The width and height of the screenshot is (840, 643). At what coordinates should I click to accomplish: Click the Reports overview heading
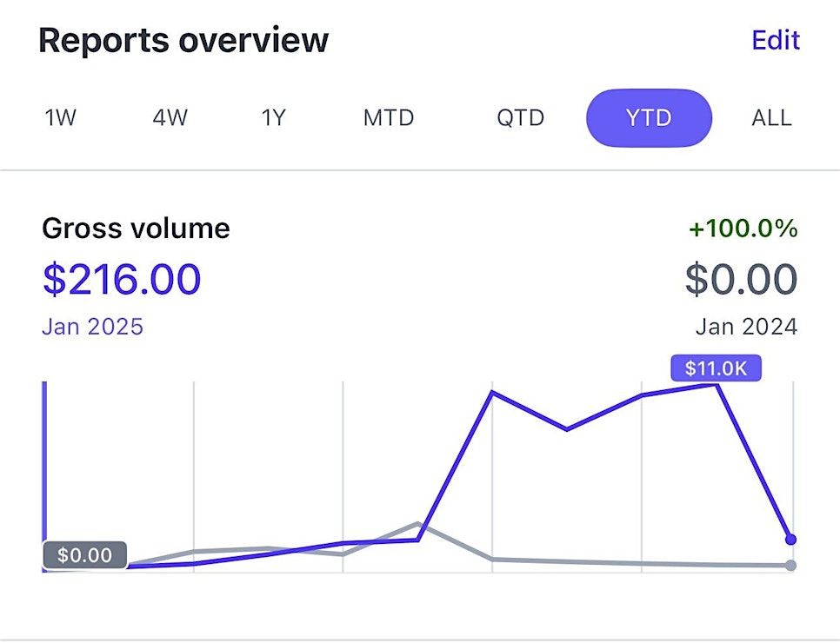183,40
